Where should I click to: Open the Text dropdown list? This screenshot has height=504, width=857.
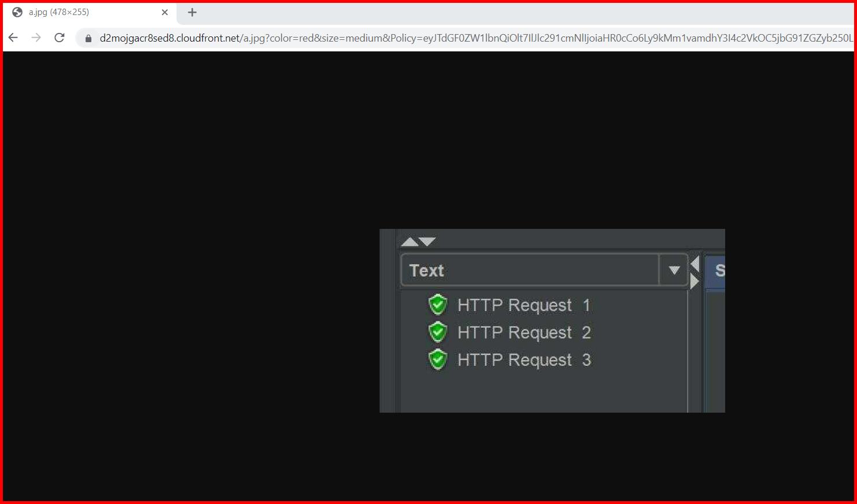coord(673,269)
